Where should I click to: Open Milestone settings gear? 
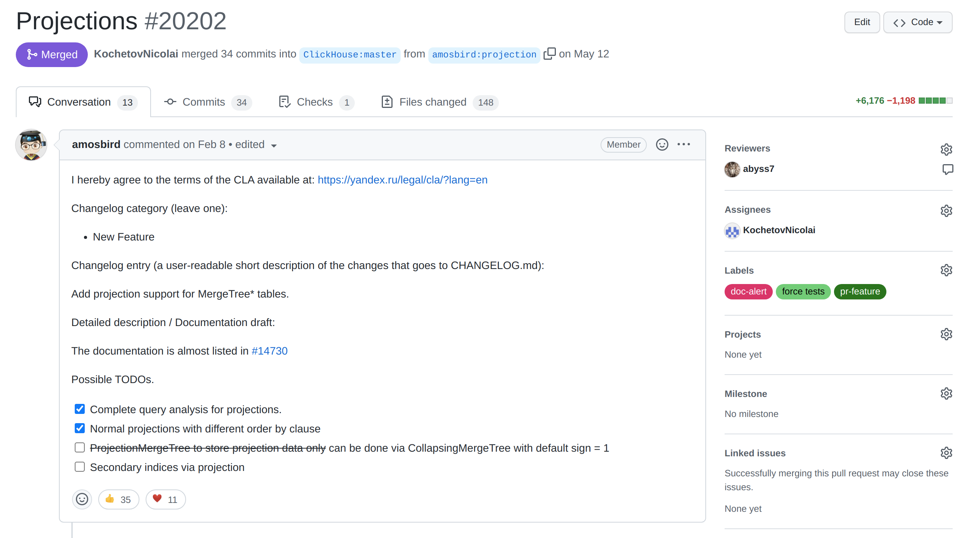(946, 393)
